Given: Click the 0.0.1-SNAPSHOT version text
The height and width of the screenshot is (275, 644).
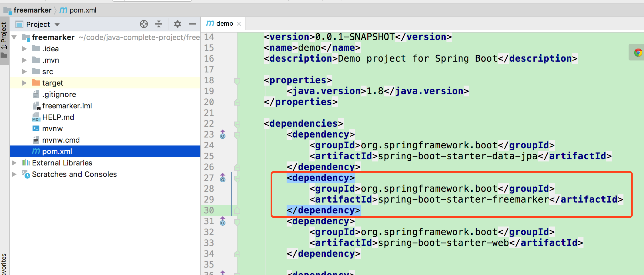Looking at the screenshot, I should pyautogui.click(x=355, y=37).
